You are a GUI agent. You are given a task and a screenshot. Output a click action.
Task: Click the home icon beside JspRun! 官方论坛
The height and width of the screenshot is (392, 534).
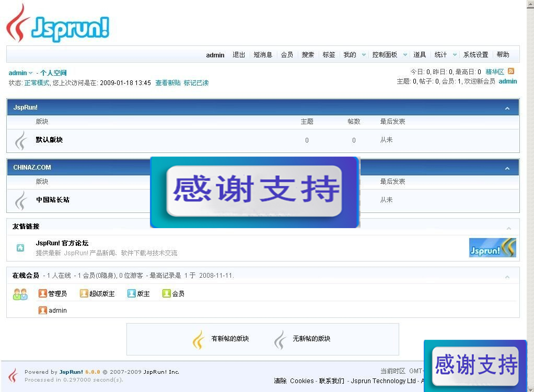(20, 247)
